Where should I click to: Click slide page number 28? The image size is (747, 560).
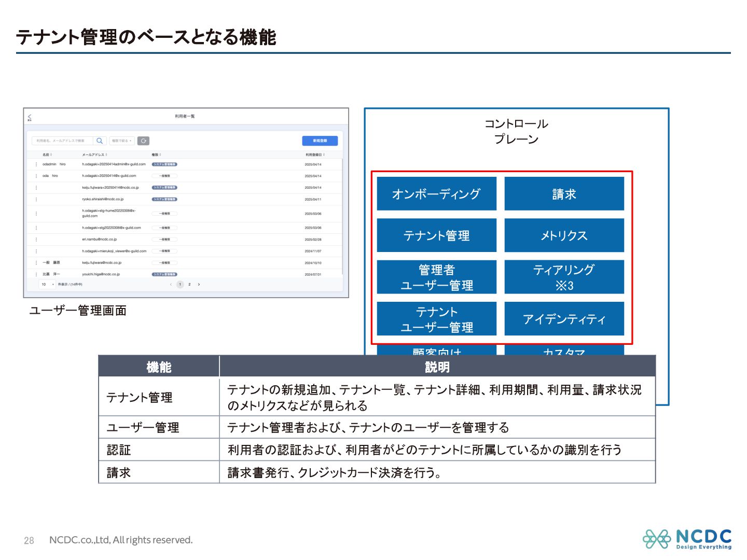(x=29, y=540)
